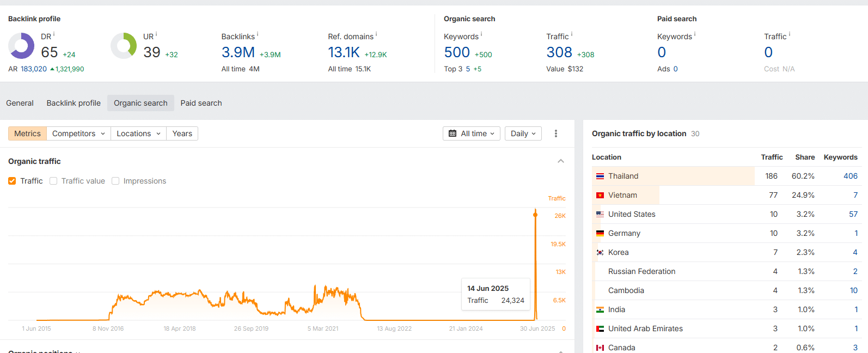Open Vietnam's 7 keywords link
868x353 pixels.
(x=855, y=195)
